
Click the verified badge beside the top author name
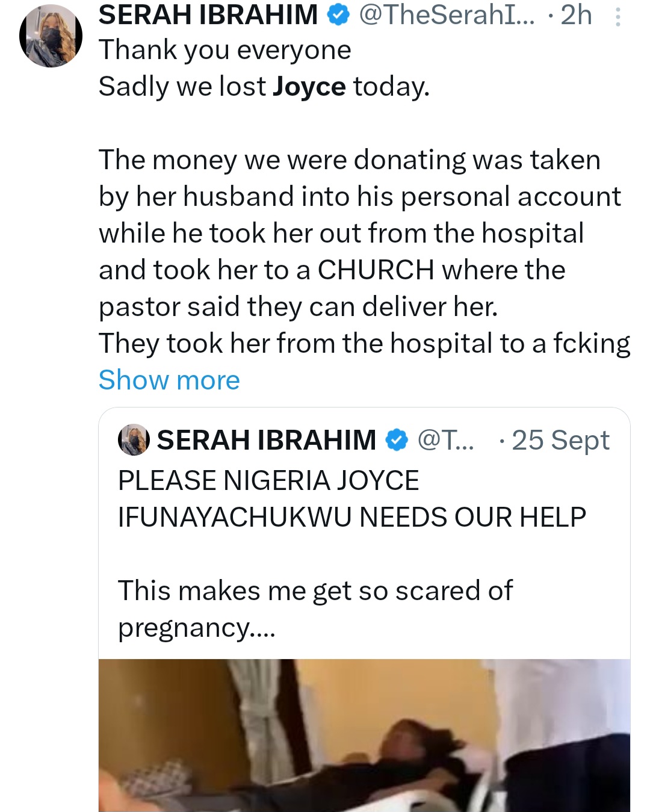[x=338, y=16]
